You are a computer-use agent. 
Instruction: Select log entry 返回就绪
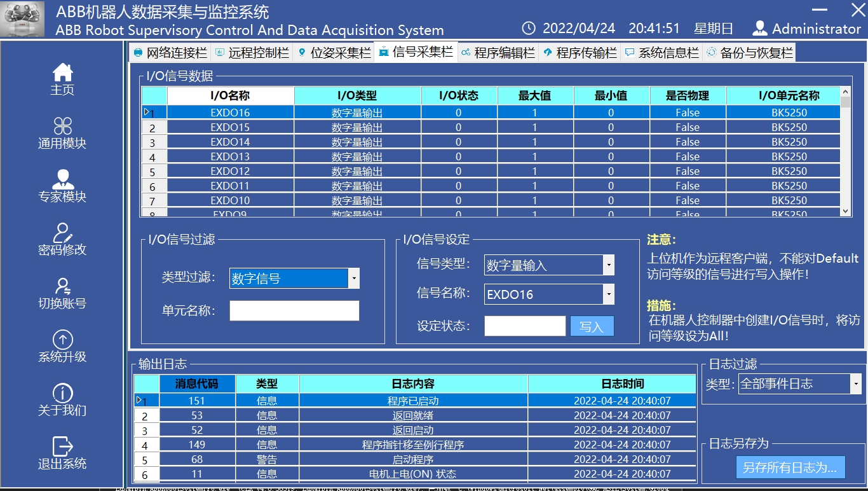point(413,415)
